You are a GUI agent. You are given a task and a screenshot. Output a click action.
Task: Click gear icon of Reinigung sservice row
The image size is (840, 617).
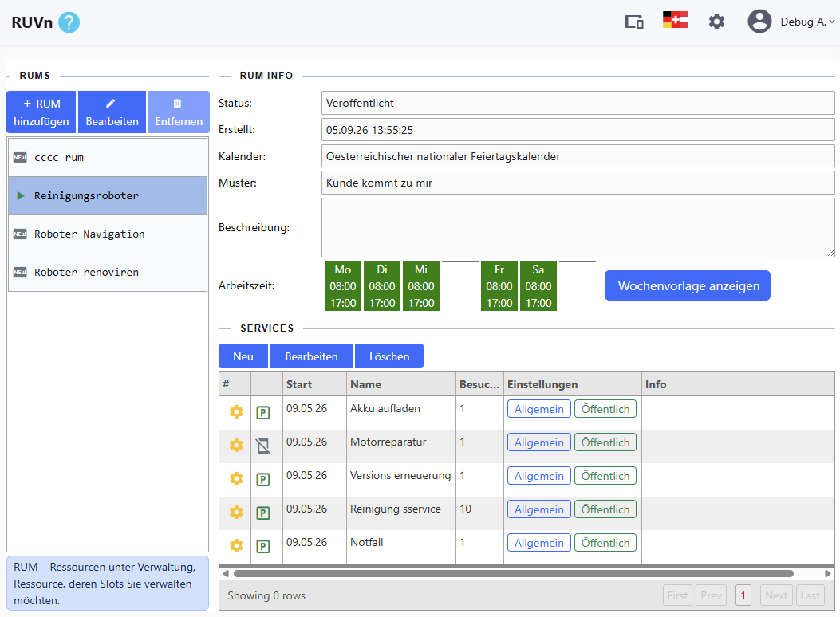tap(236, 512)
